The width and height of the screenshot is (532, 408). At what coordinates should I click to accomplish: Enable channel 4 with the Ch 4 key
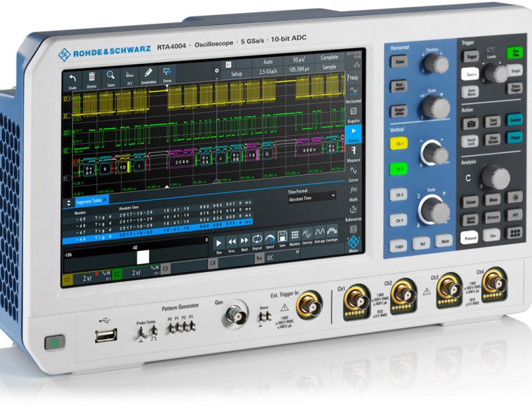399,220
